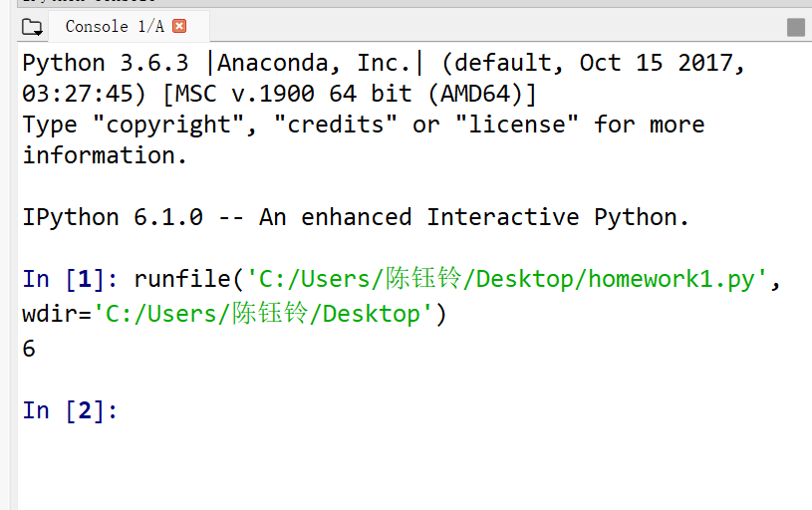This screenshot has width=812, height=510.
Task: Click the word information. in the banner
Action: coord(105,155)
